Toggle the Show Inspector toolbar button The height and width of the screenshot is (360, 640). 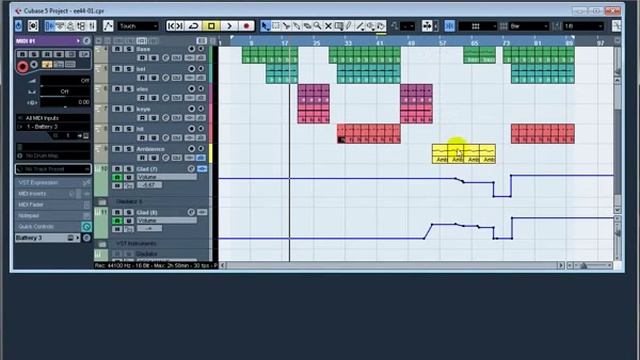50,26
